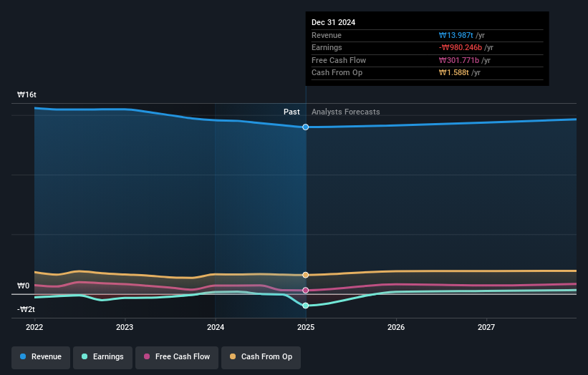Click the 'Revenue' row label in tooltip
The height and width of the screenshot is (375, 588).
point(327,35)
